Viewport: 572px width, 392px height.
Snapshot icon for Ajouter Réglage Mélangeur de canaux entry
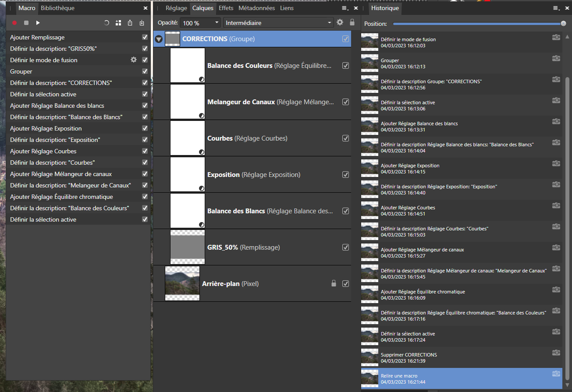(556, 247)
